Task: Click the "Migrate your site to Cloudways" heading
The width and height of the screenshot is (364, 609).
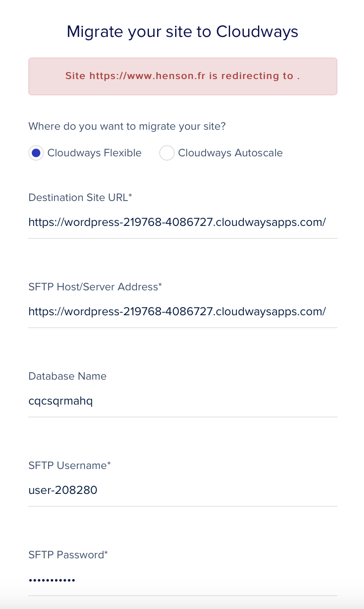Action: [x=182, y=32]
